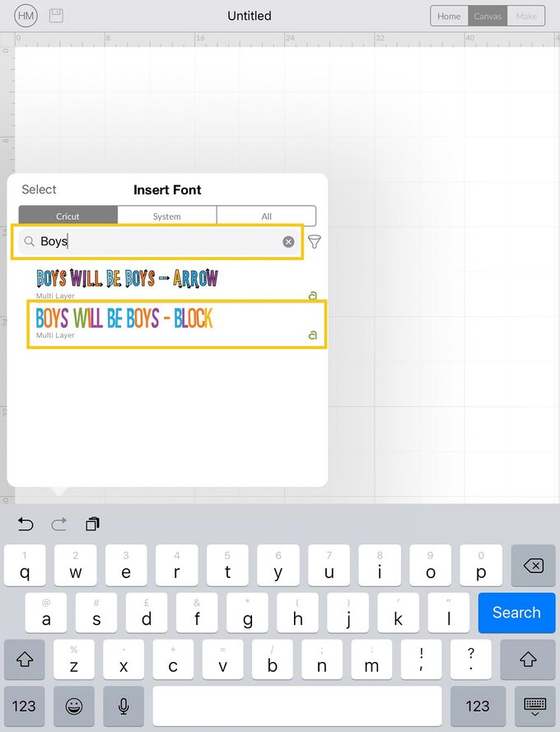This screenshot has width=560, height=732.
Task: Select the Cricut fonts tab
Action: [68, 216]
